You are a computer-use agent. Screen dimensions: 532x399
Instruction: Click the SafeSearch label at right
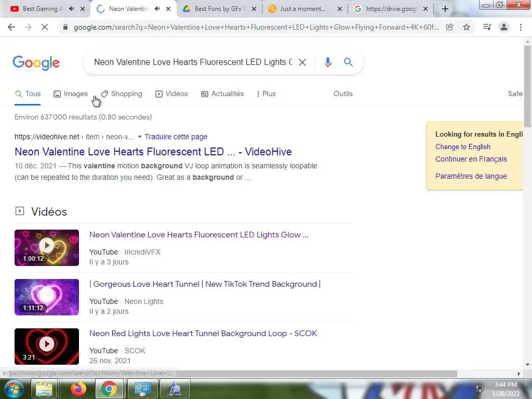[x=515, y=94]
